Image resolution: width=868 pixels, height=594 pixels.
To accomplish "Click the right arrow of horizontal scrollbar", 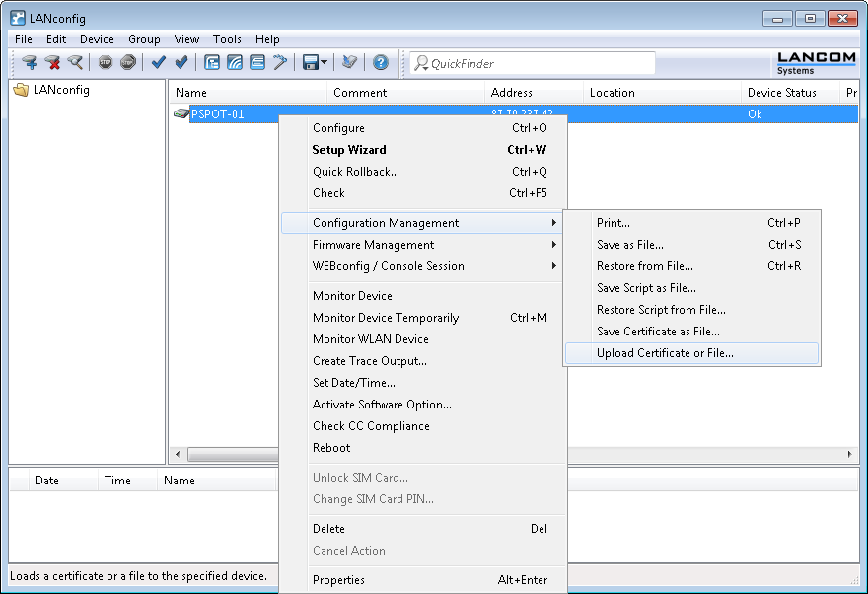I will [x=850, y=455].
